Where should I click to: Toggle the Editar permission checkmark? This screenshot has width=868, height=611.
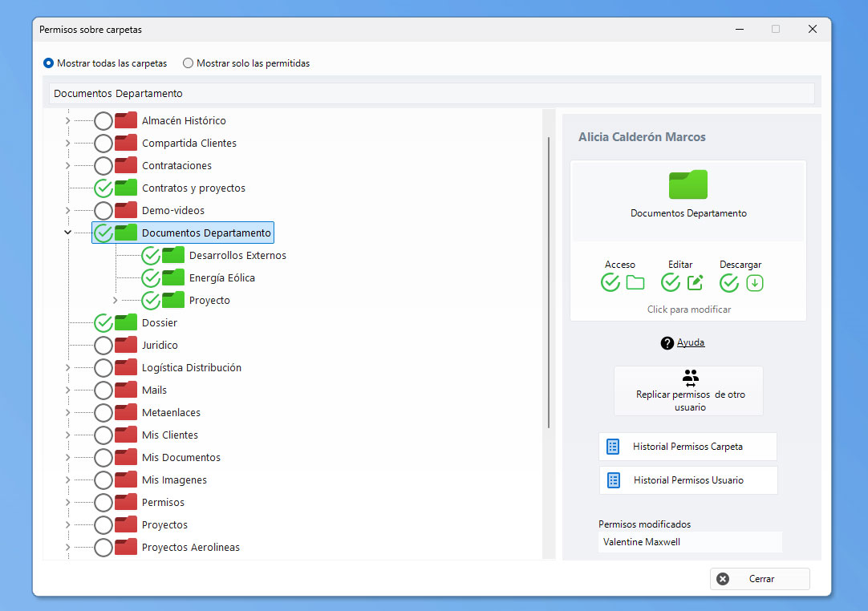click(x=671, y=282)
